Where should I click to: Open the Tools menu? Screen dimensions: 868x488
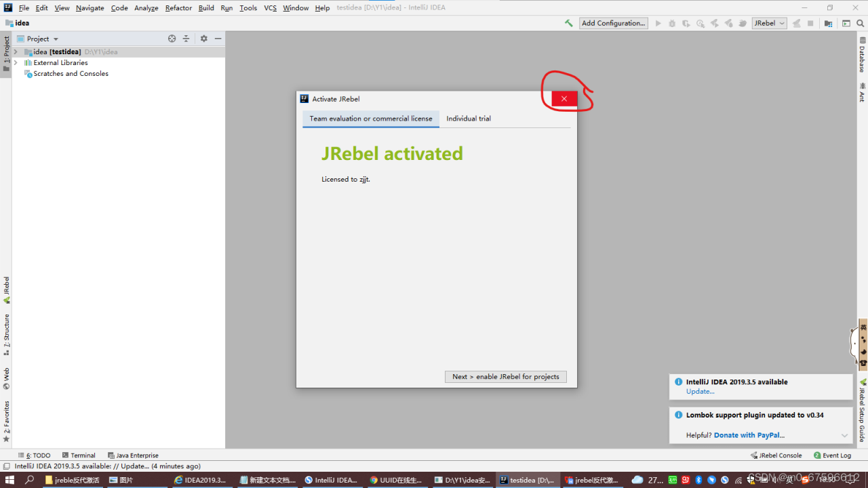coord(248,8)
